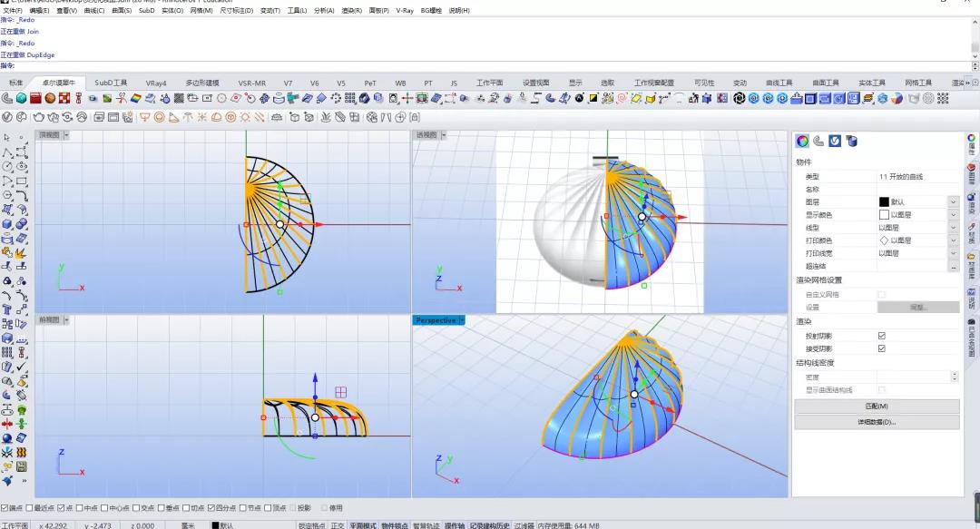Toggle 物件锁点 in status bar
Viewport: 980px width, 529px height.
coord(395,525)
